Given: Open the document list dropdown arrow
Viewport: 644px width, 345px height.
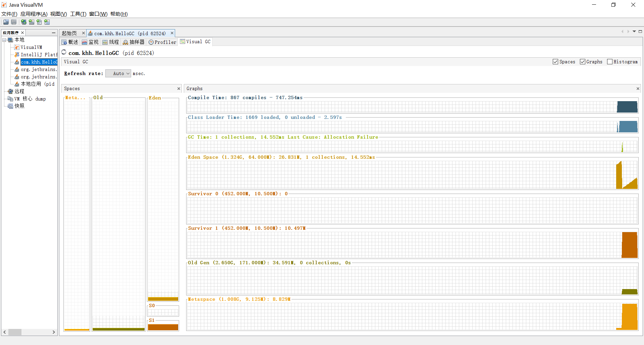Looking at the screenshot, I should pos(634,31).
